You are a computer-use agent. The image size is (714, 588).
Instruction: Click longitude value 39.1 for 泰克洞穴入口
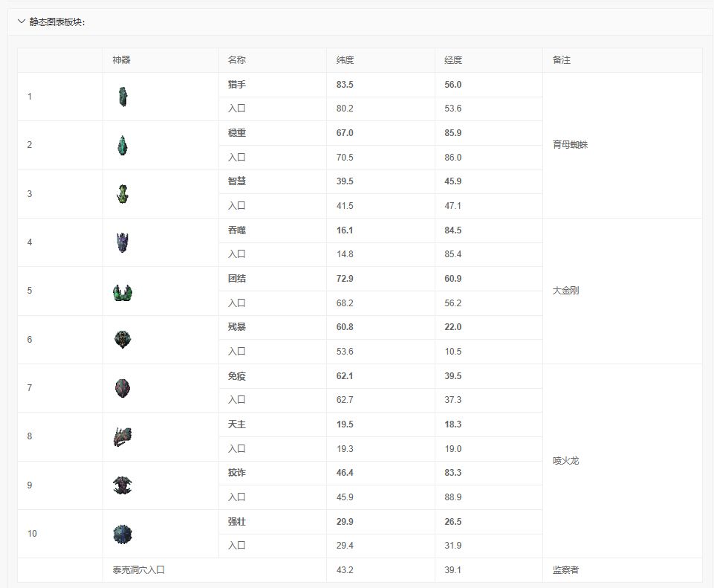pos(452,570)
